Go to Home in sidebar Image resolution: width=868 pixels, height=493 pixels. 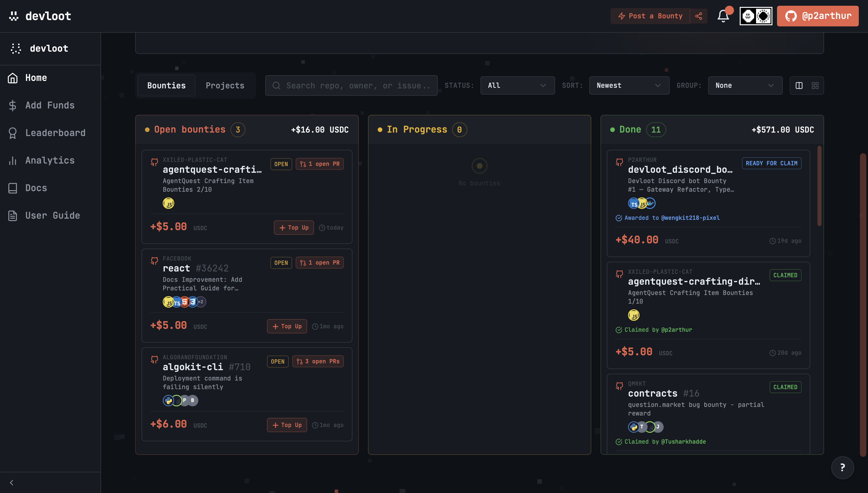point(50,78)
